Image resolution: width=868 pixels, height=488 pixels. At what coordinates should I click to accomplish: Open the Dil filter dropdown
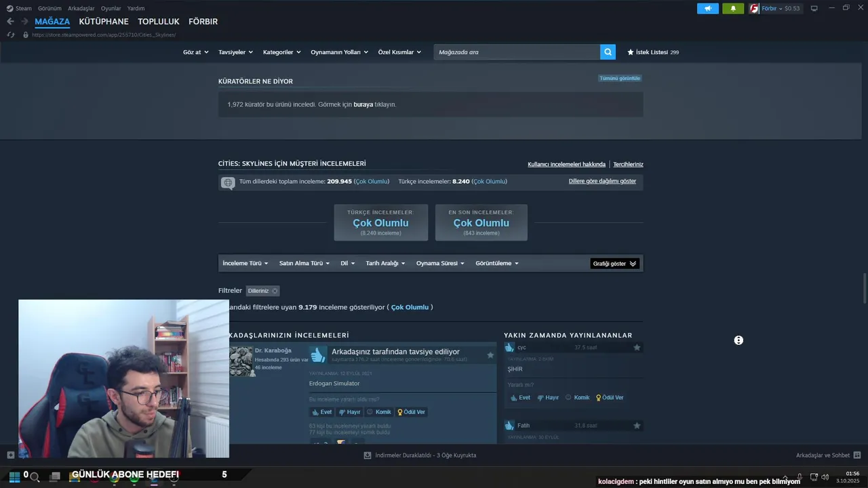pos(347,263)
